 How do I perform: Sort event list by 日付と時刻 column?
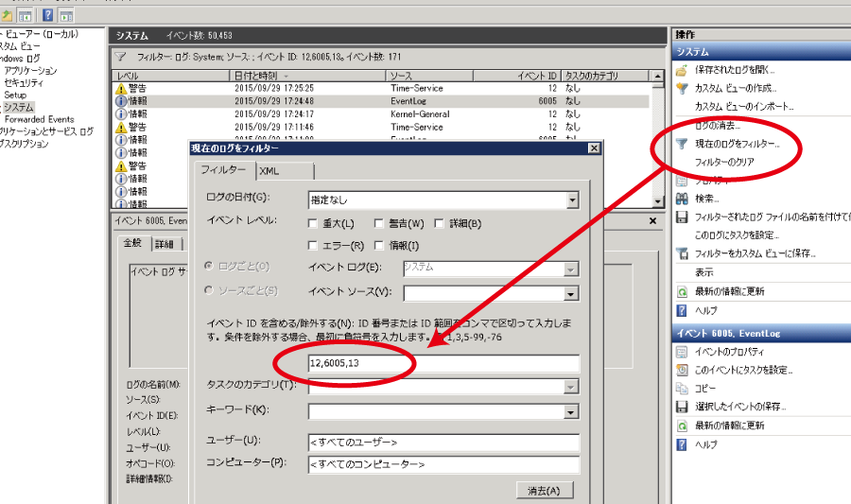(307, 76)
